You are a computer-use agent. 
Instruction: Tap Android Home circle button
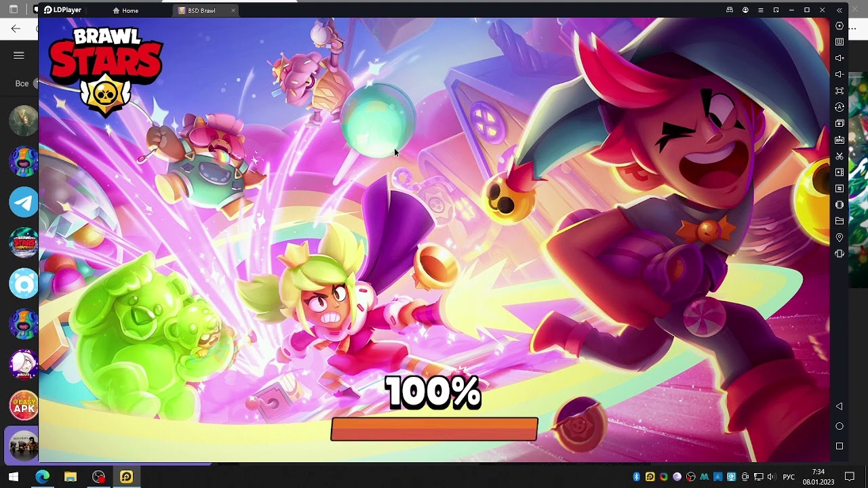pyautogui.click(x=840, y=426)
